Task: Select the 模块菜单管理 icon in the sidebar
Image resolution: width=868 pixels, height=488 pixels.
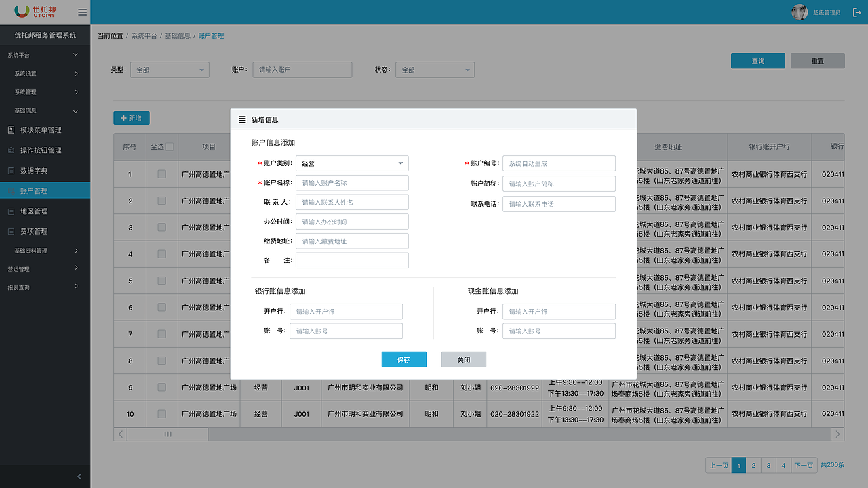Action: (x=9, y=129)
